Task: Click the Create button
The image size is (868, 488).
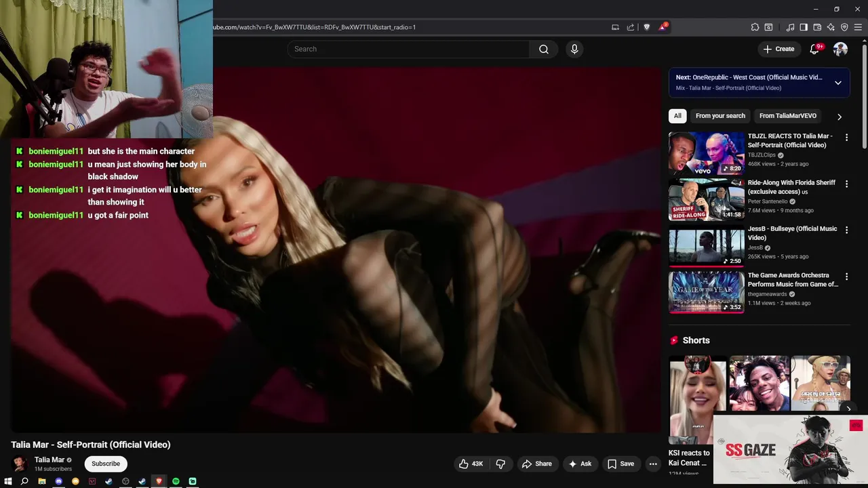Action: coord(778,49)
